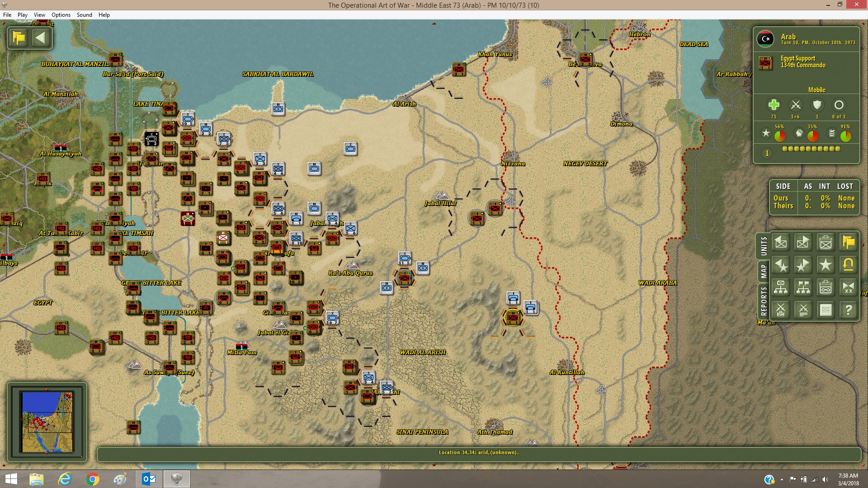Click the circle movement icon showing 0 of 1
868x488 pixels.
click(x=839, y=105)
